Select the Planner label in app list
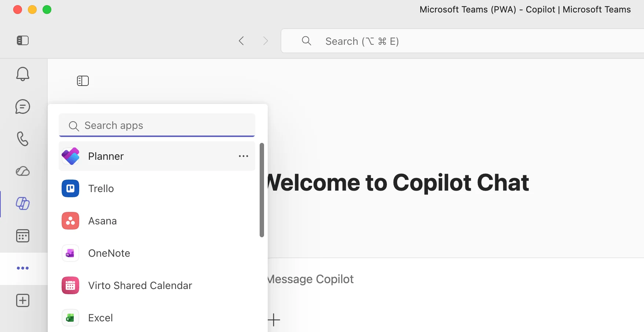The height and width of the screenshot is (332, 644). [106, 156]
